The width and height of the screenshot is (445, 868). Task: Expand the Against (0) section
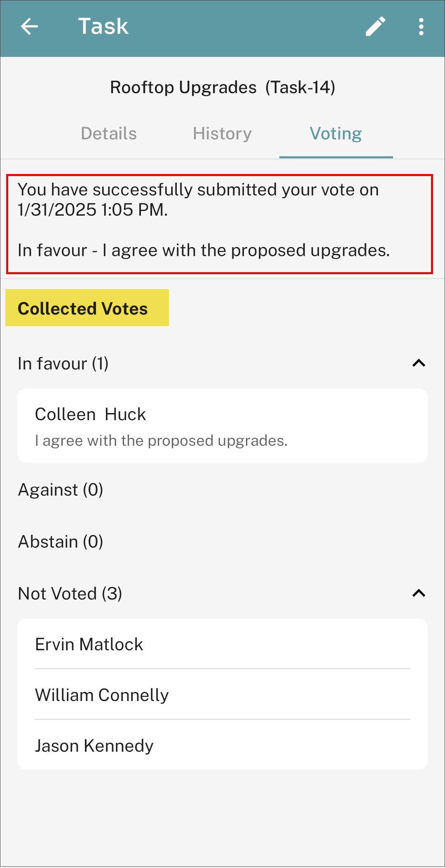click(61, 490)
